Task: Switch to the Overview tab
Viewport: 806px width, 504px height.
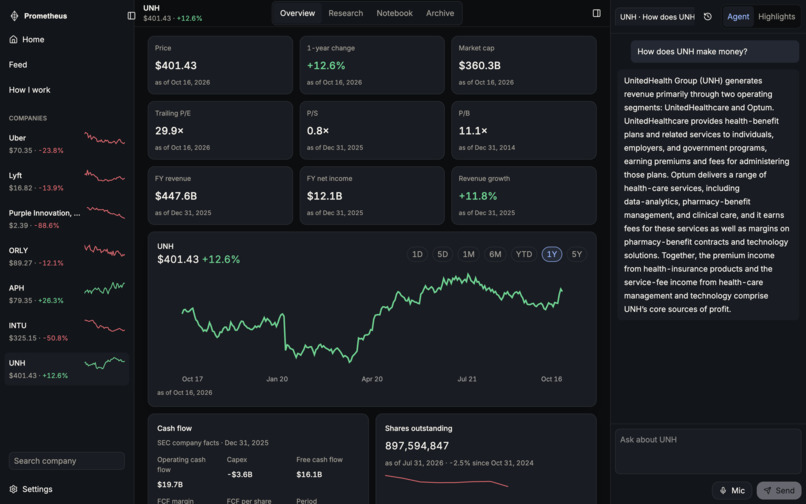Action: click(x=297, y=13)
